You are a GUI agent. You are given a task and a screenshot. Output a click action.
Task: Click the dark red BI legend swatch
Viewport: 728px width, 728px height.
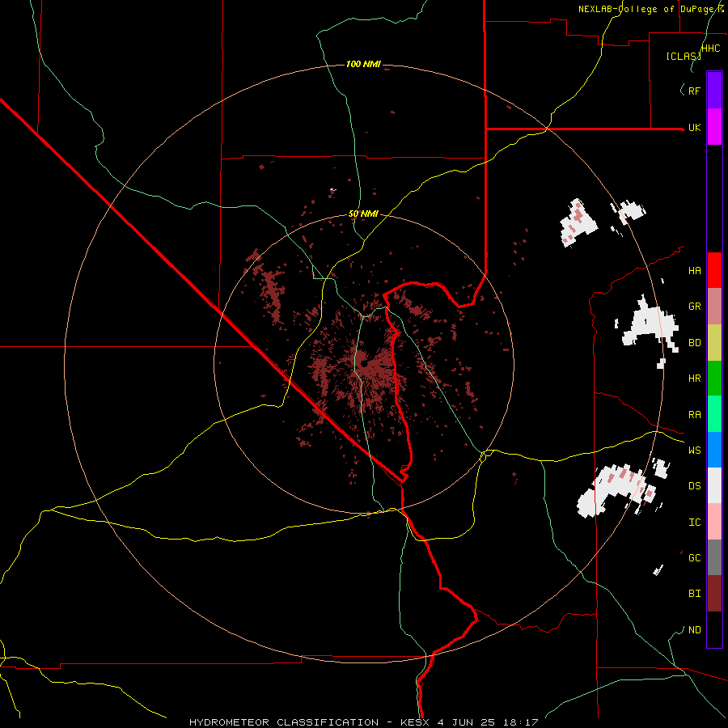click(x=714, y=594)
